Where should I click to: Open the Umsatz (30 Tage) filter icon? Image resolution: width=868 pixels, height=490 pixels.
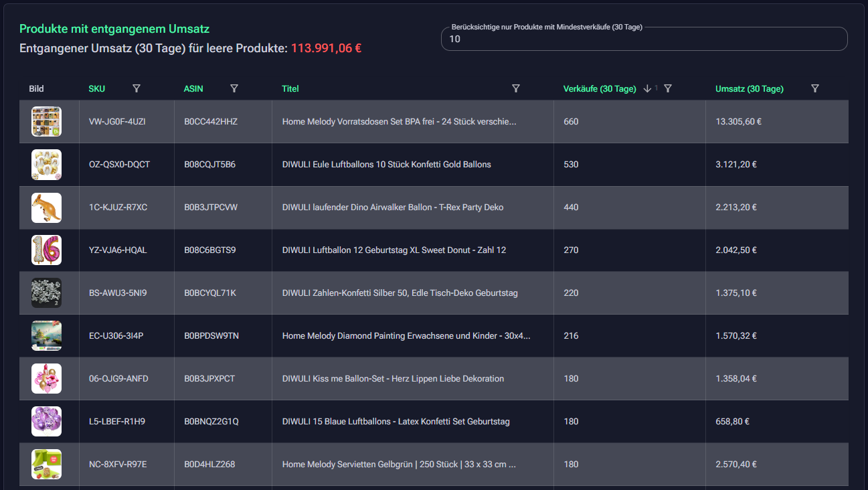coord(815,88)
